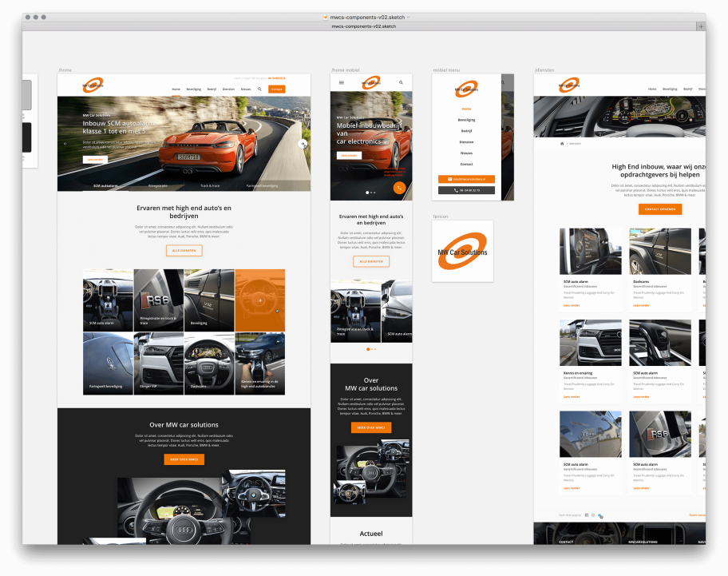
Task: Click the Facebook share icon on /diensten
Action: tap(587, 515)
